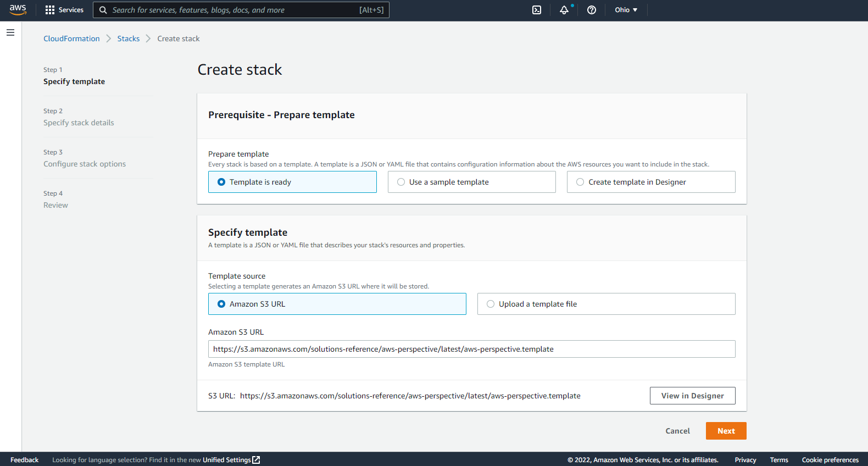Open the Ohio region dropdown

coord(626,10)
